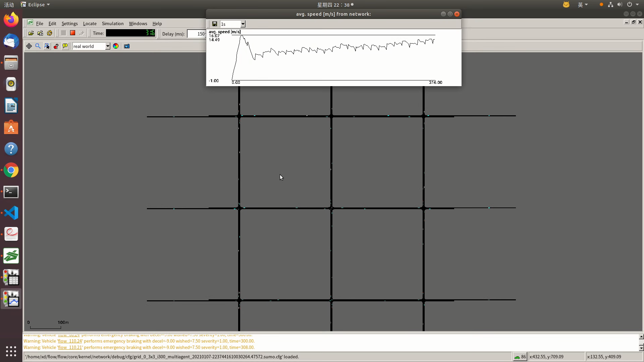Save avg. speed chart data with floppy icon
644x362 pixels.
click(x=215, y=24)
